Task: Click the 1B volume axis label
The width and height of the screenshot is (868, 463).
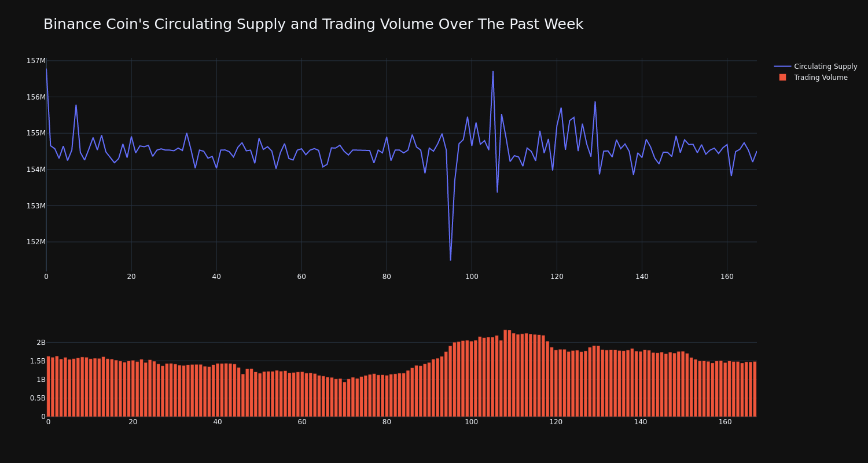Action: [41, 380]
